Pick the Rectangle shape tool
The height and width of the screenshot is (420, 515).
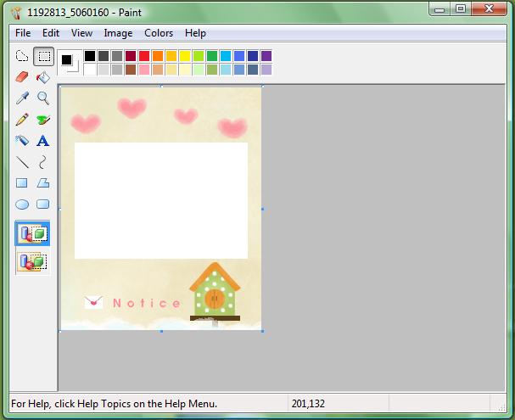(x=22, y=183)
